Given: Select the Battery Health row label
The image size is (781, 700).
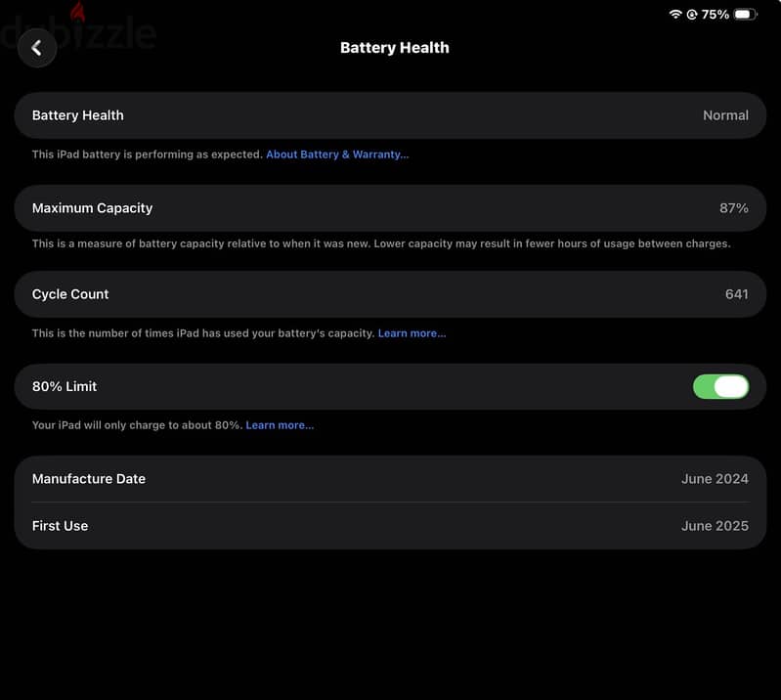Looking at the screenshot, I should tap(77, 115).
